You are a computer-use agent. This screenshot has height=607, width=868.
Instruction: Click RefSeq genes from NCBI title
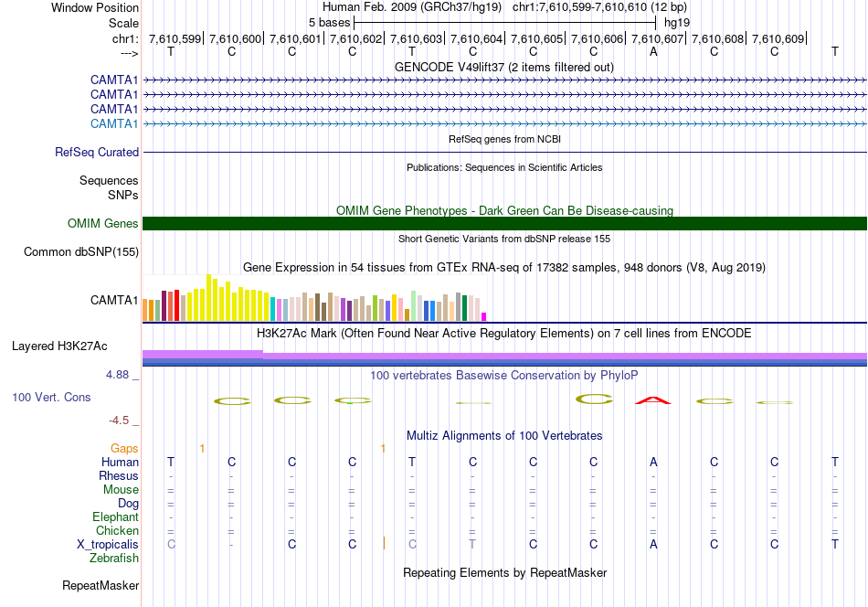(504, 139)
